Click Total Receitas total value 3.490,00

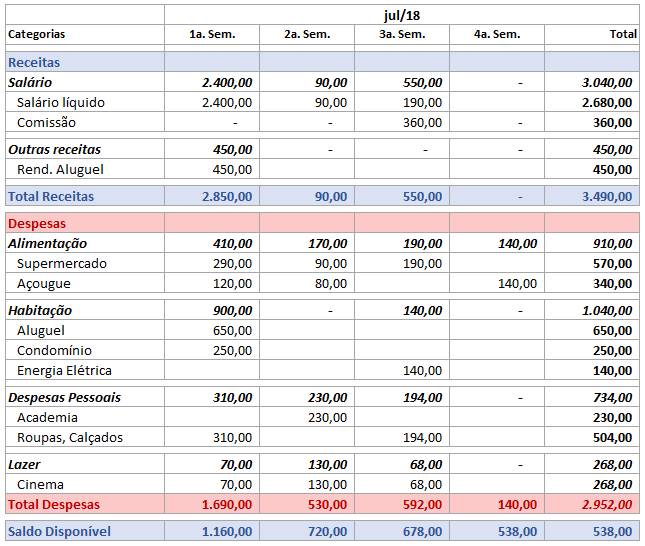tap(606, 196)
